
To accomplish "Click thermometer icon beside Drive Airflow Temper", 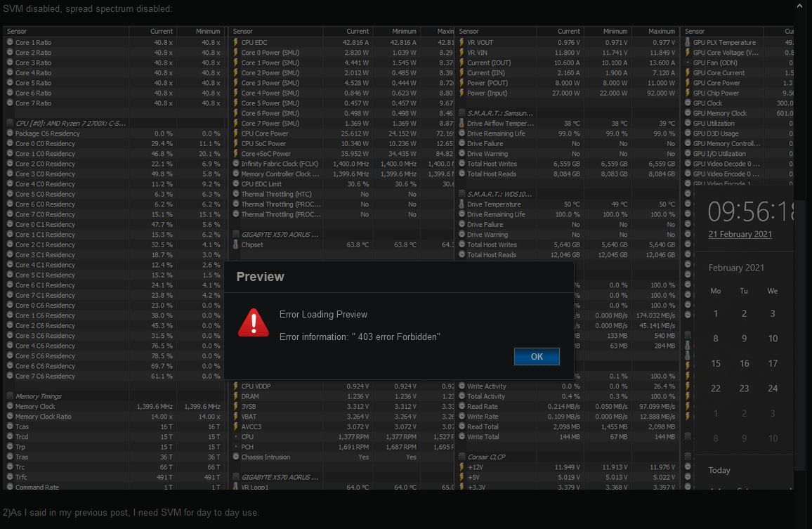I will point(461,124).
